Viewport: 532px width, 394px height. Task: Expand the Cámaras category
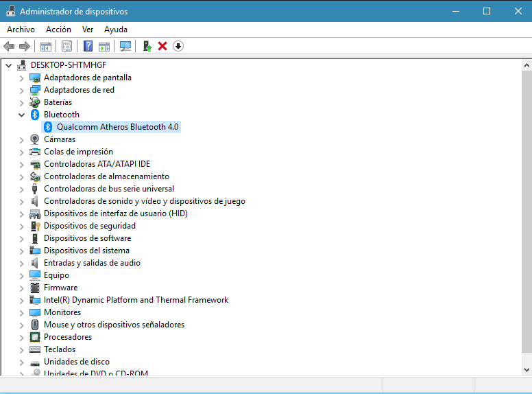click(x=22, y=139)
